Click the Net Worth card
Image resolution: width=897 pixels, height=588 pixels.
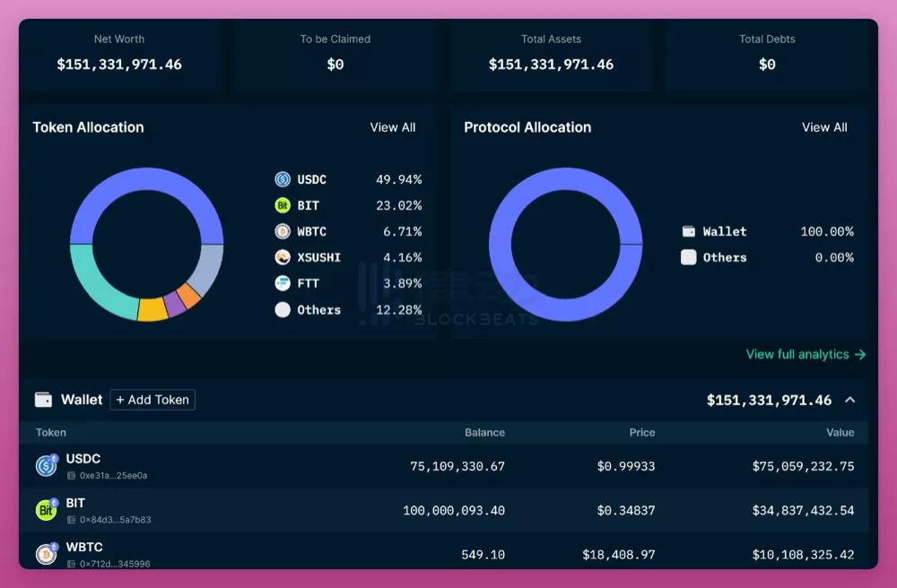[119, 55]
